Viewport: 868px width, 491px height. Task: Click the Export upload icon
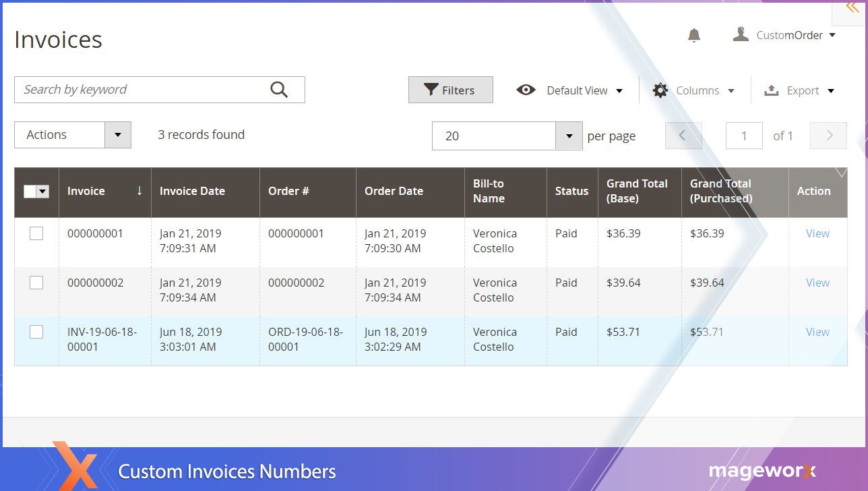(x=771, y=90)
